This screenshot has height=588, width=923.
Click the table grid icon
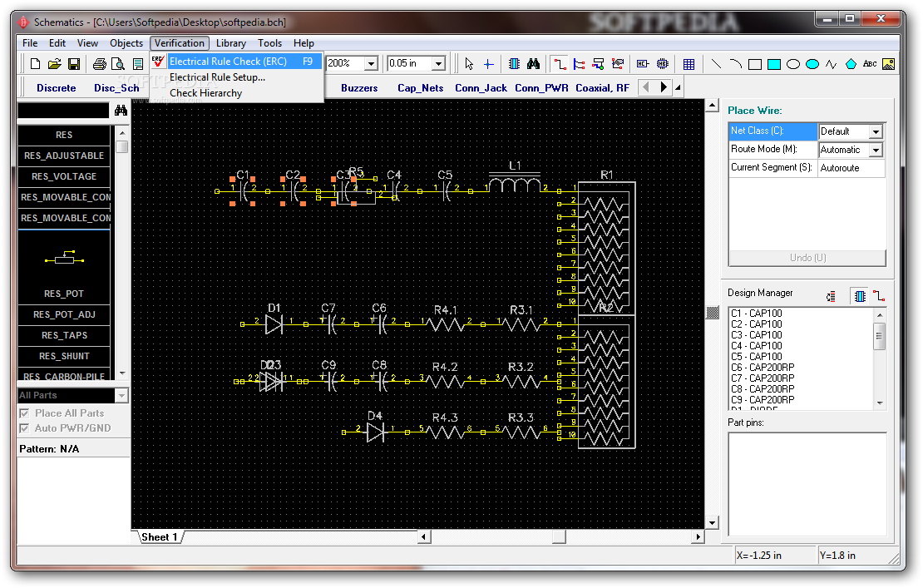pyautogui.click(x=689, y=63)
